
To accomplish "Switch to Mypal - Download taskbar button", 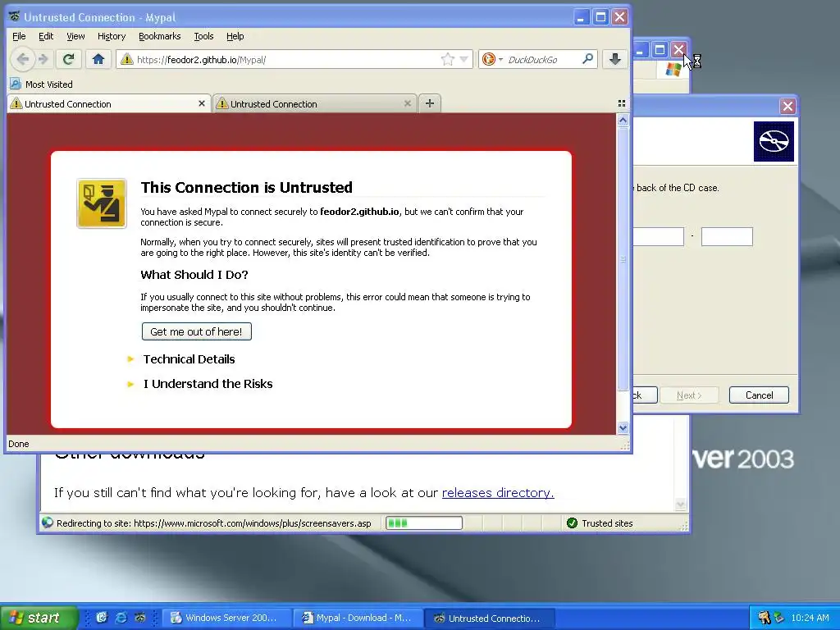I will [x=358, y=618].
